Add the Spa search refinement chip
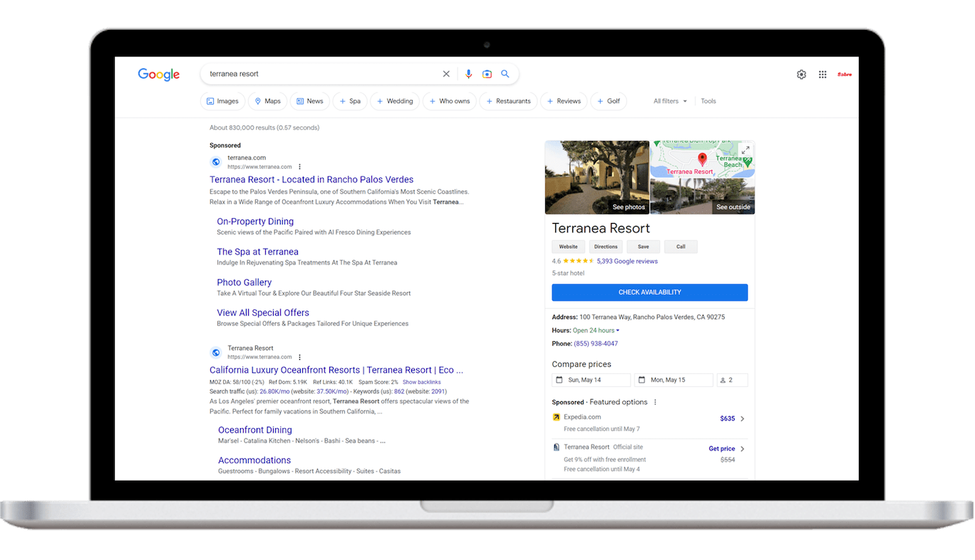 pyautogui.click(x=349, y=101)
